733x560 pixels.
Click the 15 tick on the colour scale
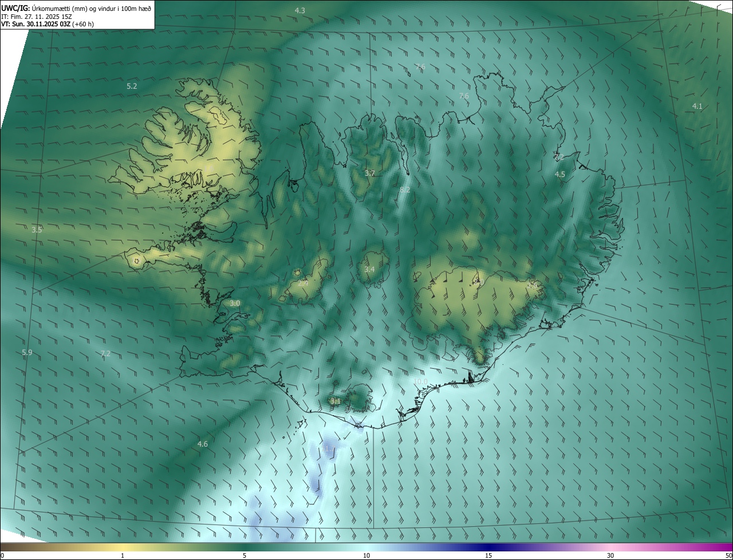(x=488, y=555)
